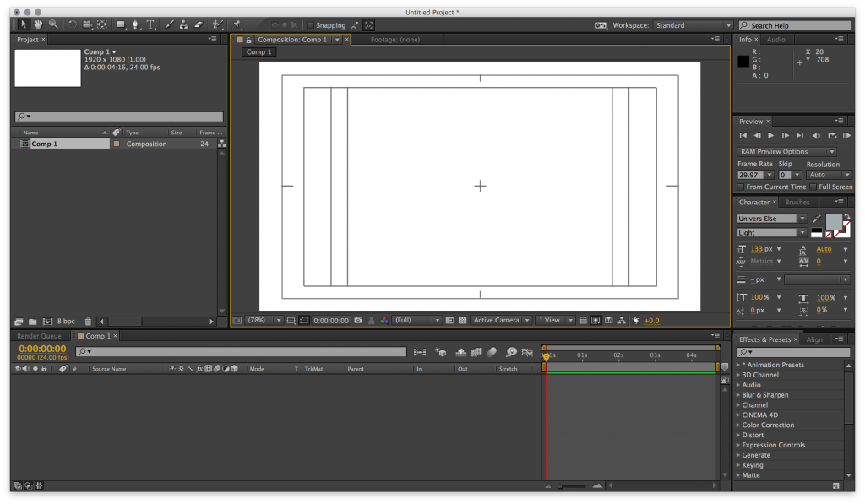Click the Region of Interest icon
The image size is (865, 504).
[304, 320]
